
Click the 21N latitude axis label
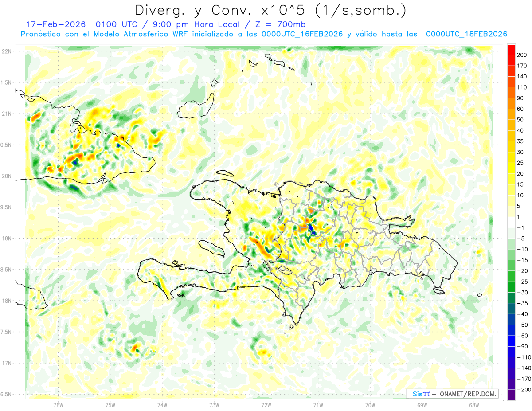pos(7,114)
